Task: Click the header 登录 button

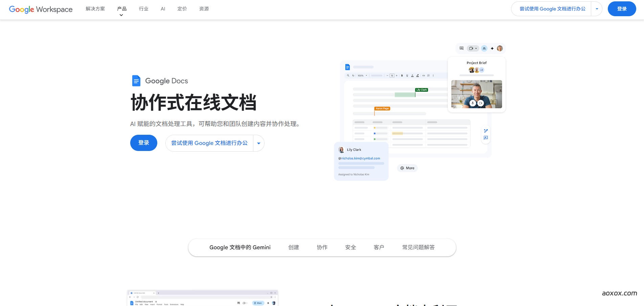Action: pyautogui.click(x=622, y=9)
